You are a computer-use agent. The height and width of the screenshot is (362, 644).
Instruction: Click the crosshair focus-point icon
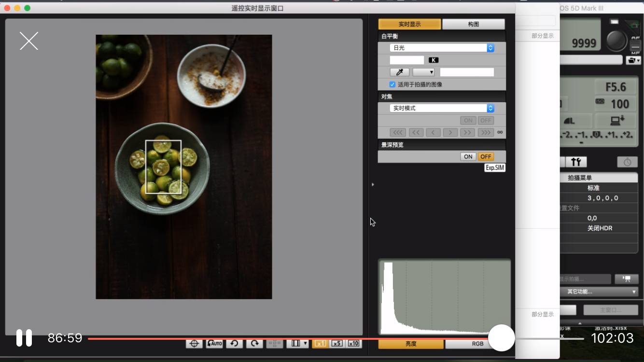point(195,344)
